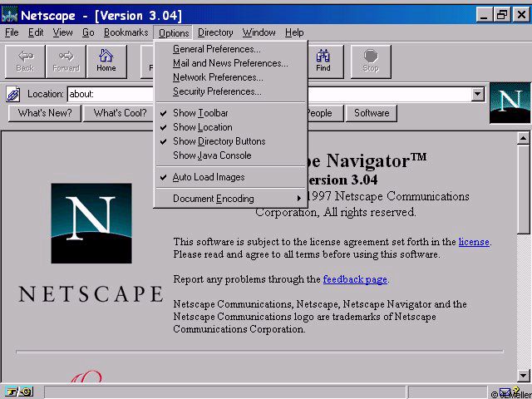The image size is (532, 399).
Task: Click the What's New? directory button
Action: pyautogui.click(x=45, y=113)
